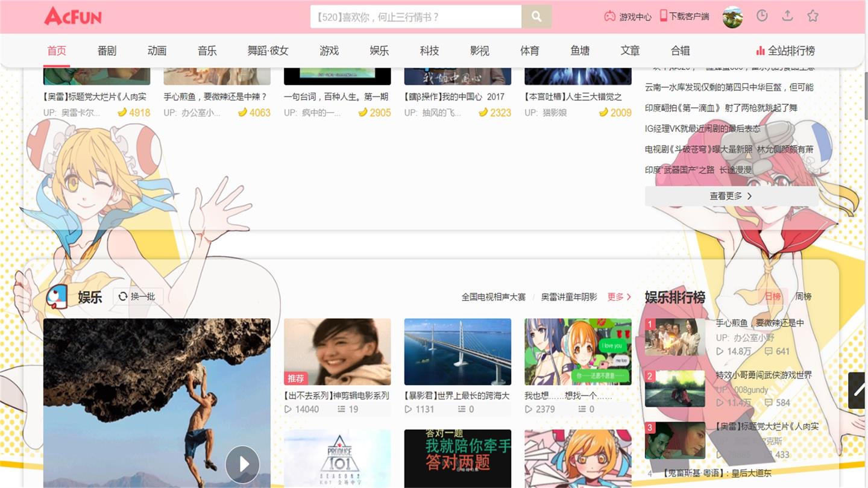Viewport: 868px width, 488px height.
Task: Click the search magnifier icon
Action: point(536,16)
